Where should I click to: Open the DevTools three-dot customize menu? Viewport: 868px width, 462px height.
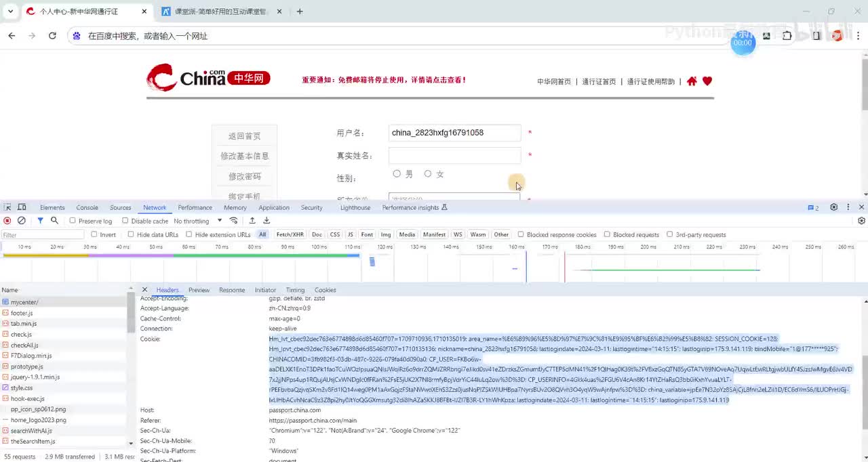pyautogui.click(x=848, y=207)
